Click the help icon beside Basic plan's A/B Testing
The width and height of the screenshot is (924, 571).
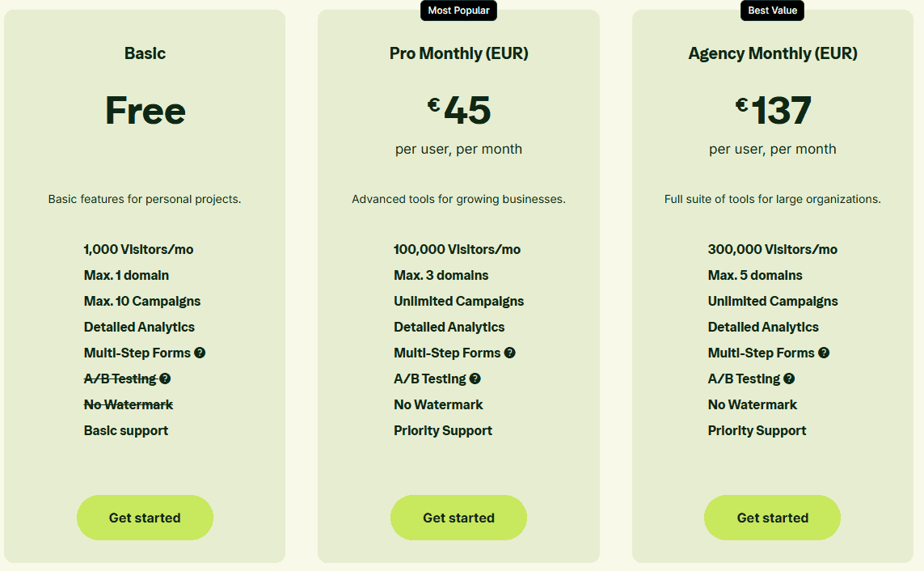(165, 379)
